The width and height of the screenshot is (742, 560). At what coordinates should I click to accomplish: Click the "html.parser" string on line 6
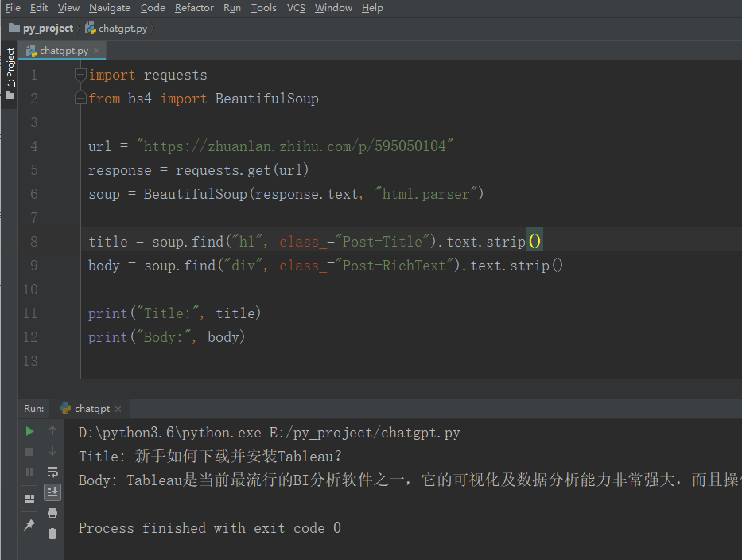[425, 193]
